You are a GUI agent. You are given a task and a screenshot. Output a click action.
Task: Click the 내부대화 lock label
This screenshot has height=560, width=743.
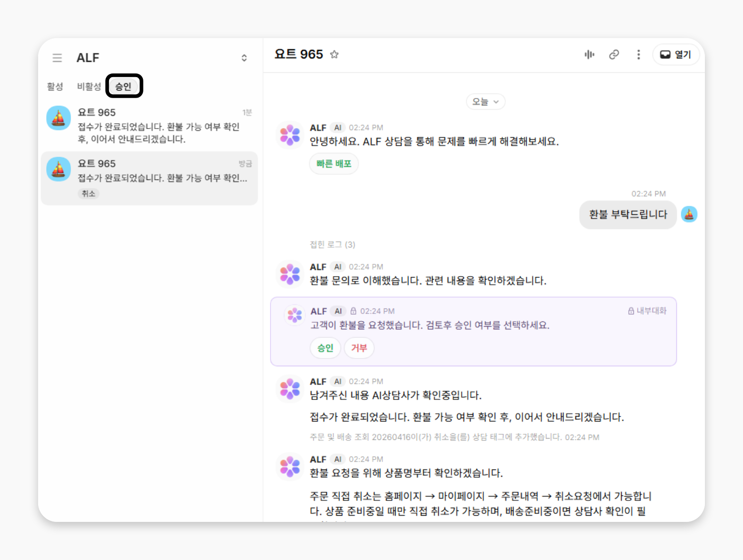click(647, 311)
